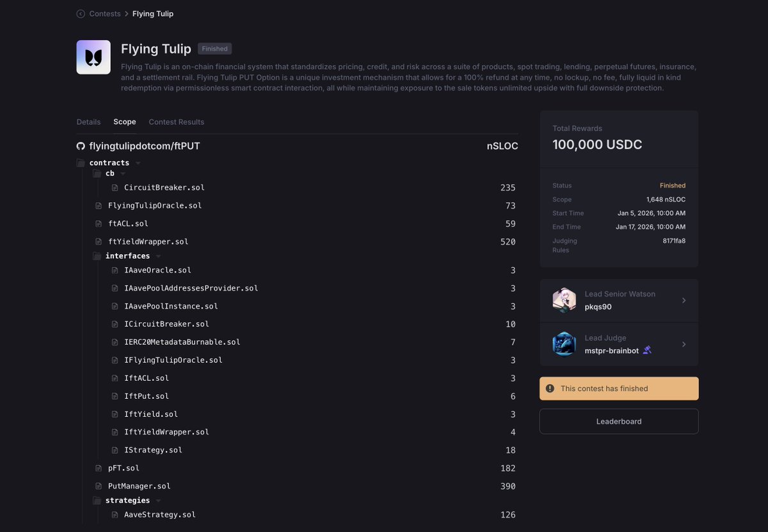Click the mstpr-brainbot avatar image
Viewport: 768px width, 532px height.
pos(564,344)
